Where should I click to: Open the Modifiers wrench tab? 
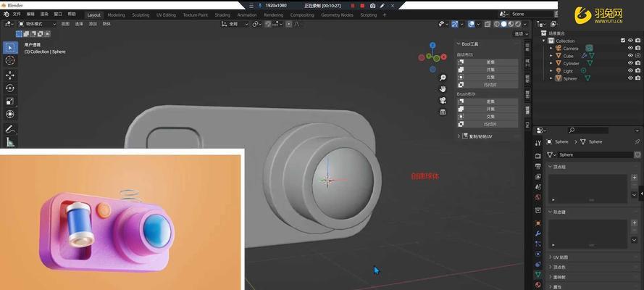pos(538,233)
